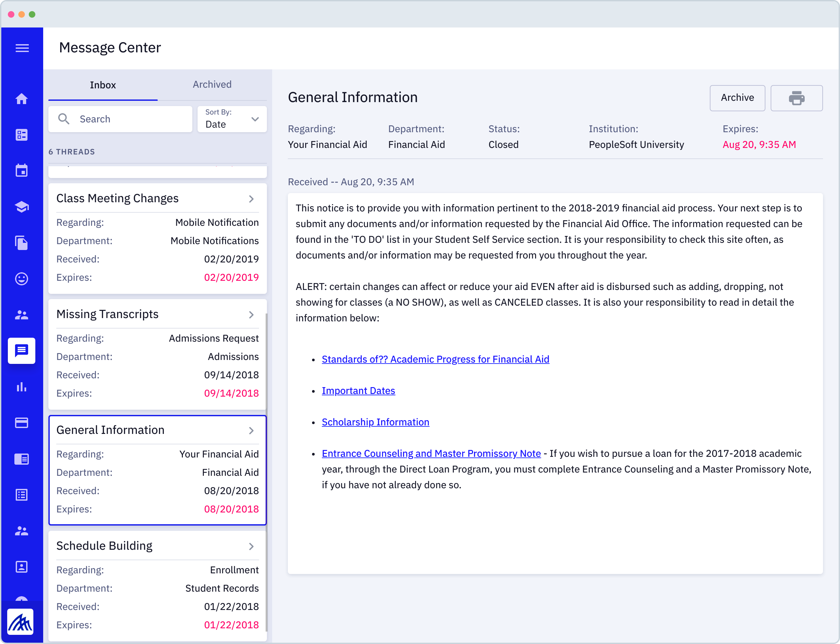
Task: Open the hamburger menu in sidebar
Action: (x=22, y=48)
